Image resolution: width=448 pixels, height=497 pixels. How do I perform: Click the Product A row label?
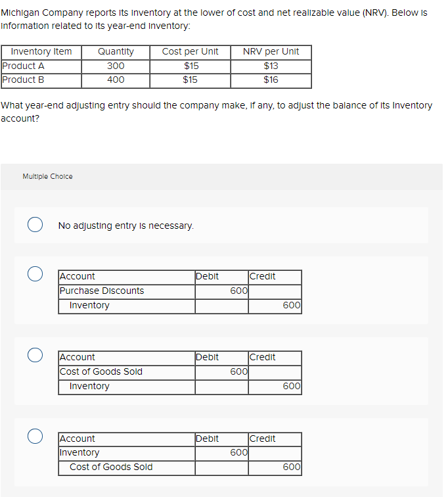(23, 66)
